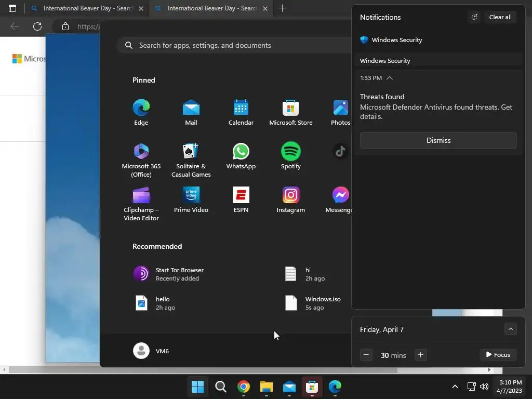The width and height of the screenshot is (532, 399).
Task: Open notification settings icon beside Clear all
Action: (474, 17)
